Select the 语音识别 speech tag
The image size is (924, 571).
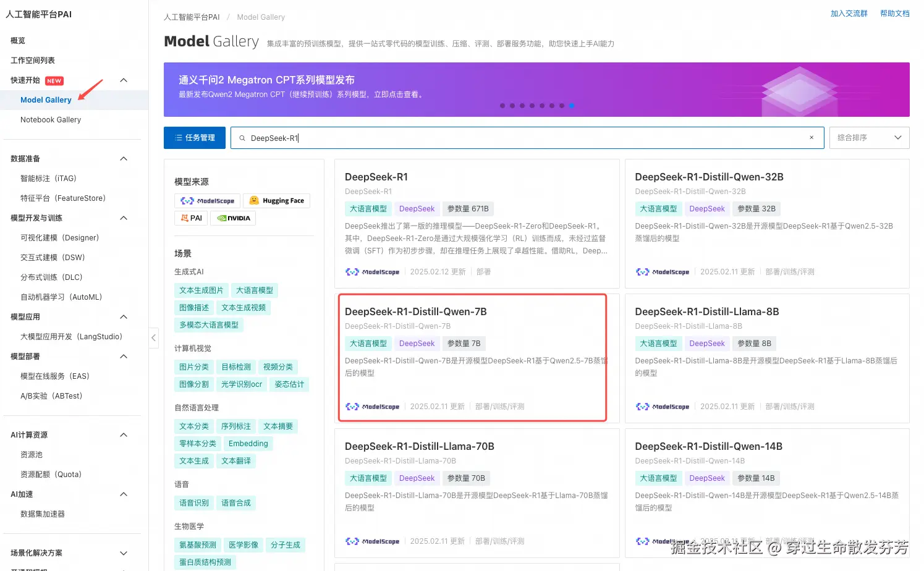click(194, 503)
